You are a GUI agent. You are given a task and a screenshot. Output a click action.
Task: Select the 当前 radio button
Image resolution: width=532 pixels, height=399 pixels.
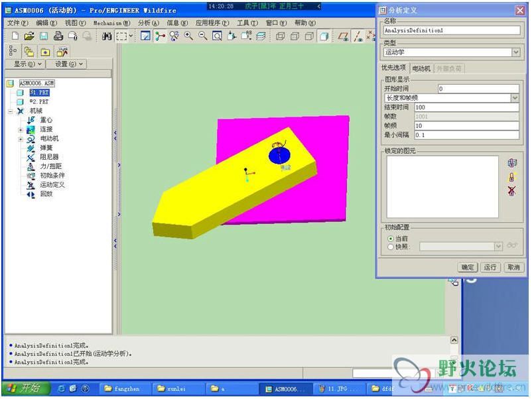tap(391, 239)
